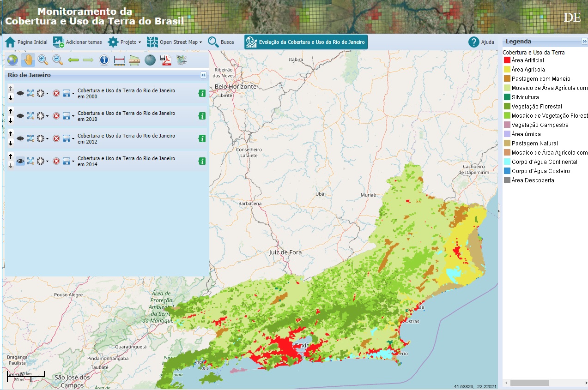Click the info icon for the 2014 layer
The image size is (588, 390).
(x=202, y=161)
